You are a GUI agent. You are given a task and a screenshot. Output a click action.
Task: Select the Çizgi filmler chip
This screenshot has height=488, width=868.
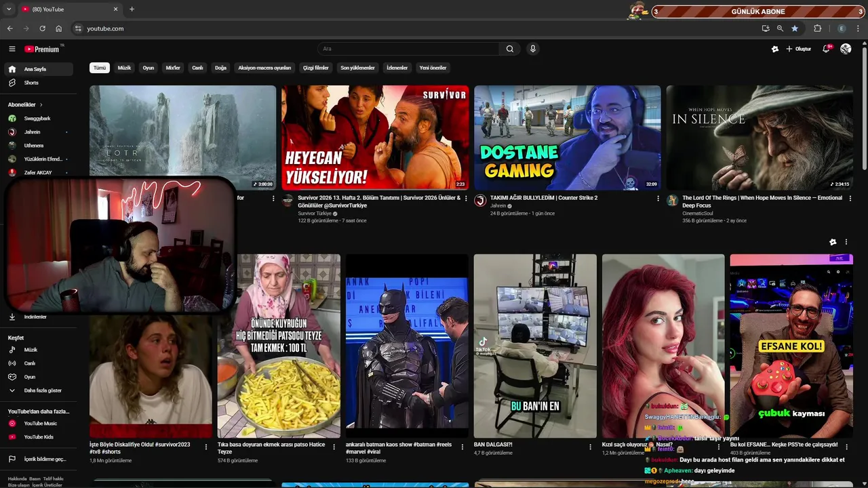(316, 68)
